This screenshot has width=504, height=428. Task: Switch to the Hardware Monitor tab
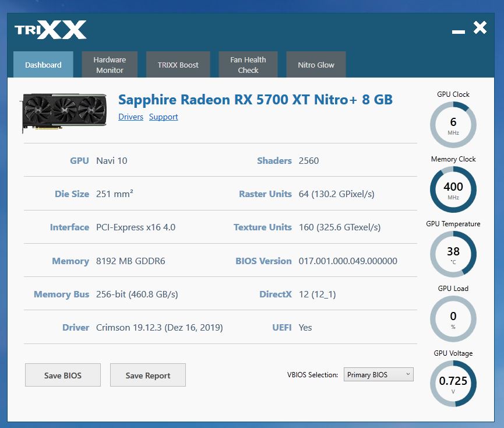pyautogui.click(x=110, y=65)
